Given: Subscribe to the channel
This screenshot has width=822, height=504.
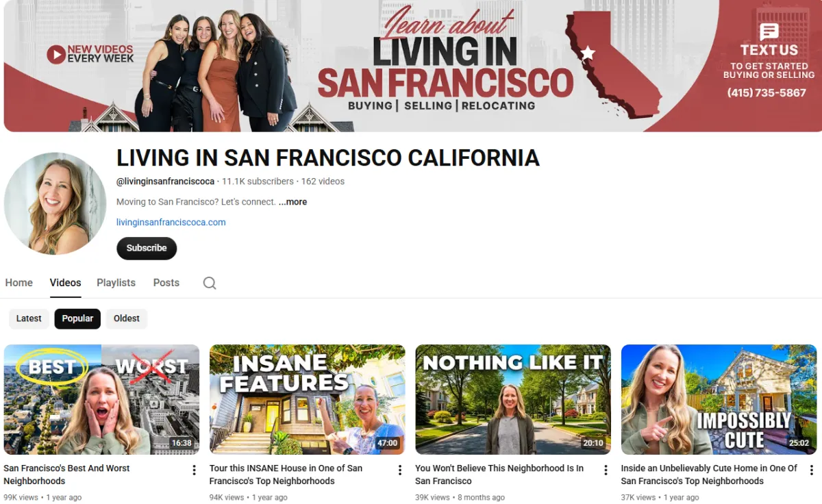Looking at the screenshot, I should (x=147, y=248).
